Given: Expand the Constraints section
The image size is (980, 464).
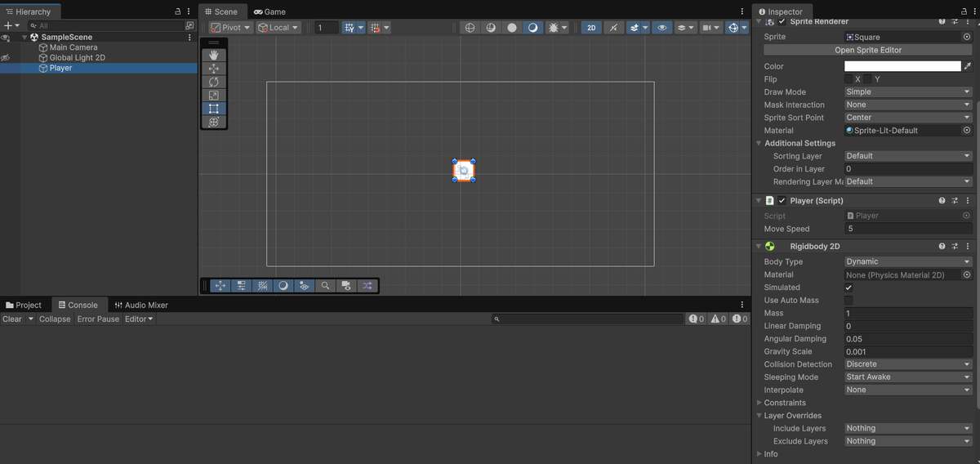Looking at the screenshot, I should pos(759,403).
